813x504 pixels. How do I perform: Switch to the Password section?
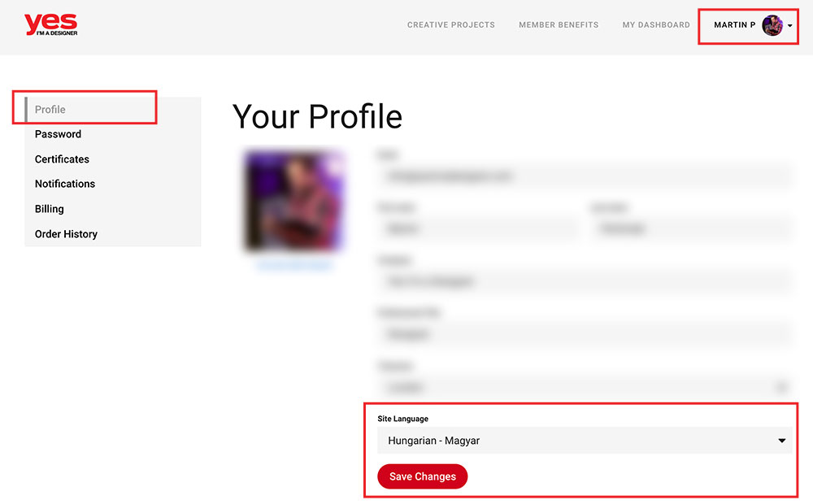coord(58,134)
